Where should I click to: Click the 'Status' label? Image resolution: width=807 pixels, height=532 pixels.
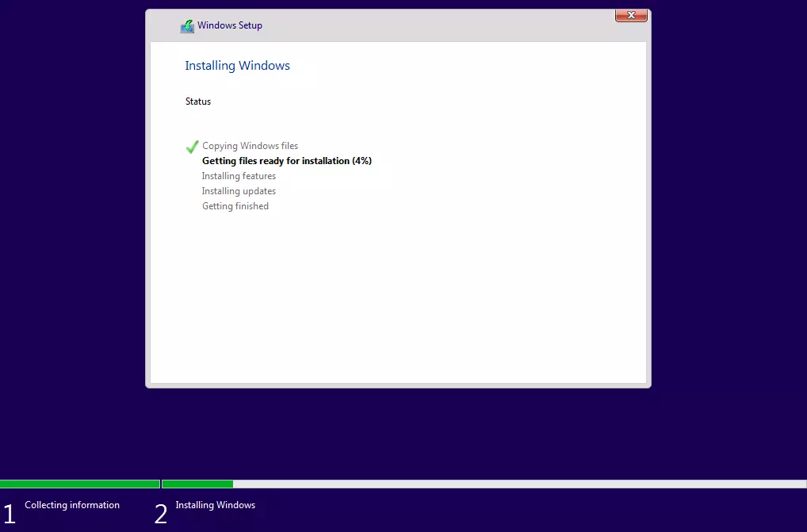tap(198, 101)
